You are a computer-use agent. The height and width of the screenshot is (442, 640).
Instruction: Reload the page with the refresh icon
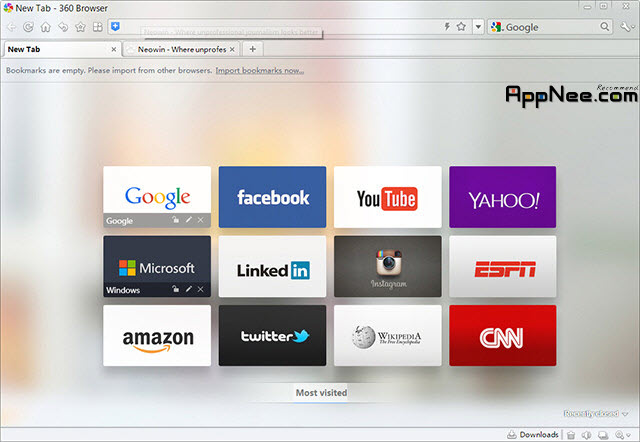(x=28, y=27)
